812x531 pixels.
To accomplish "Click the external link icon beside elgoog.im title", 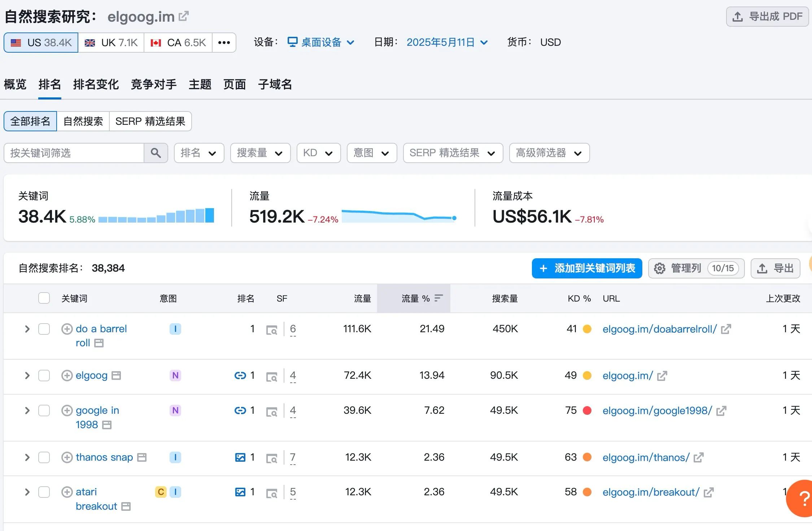I will coord(184,16).
